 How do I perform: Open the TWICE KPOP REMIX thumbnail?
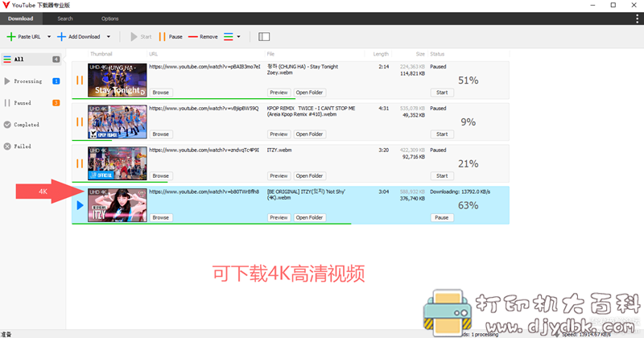(117, 122)
